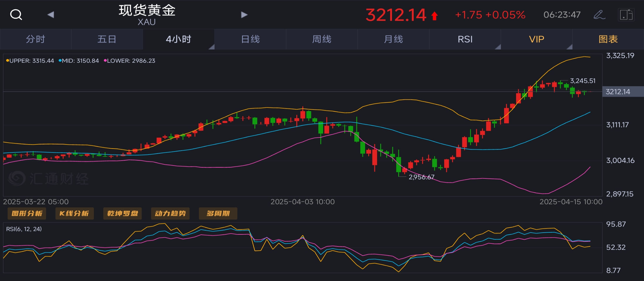Viewport: 644px width, 281px height.
Task: Toggle the 多周期 multi-period view
Action: [218, 213]
